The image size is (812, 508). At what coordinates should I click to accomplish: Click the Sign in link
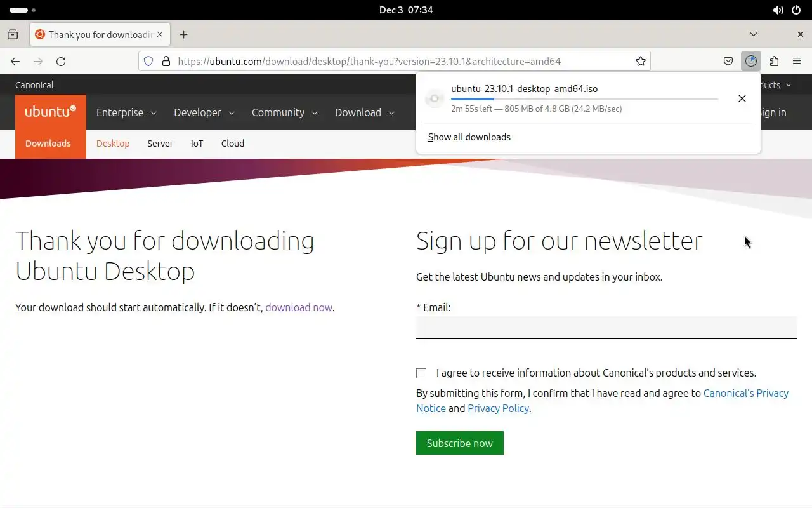772,112
